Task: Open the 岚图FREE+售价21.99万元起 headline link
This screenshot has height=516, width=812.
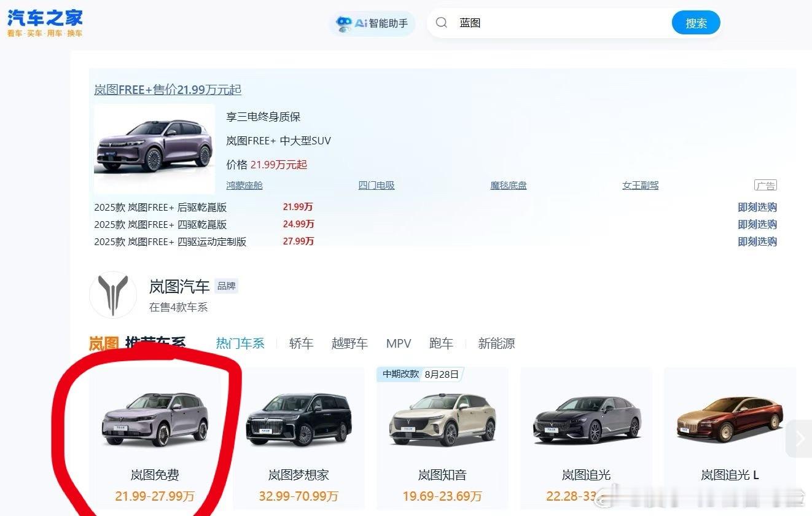Action: 168,90
